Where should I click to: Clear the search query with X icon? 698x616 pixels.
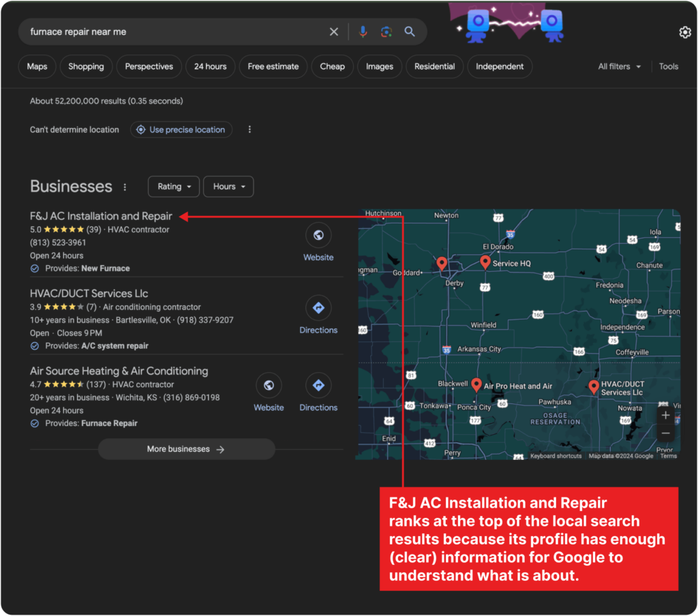[x=334, y=31]
